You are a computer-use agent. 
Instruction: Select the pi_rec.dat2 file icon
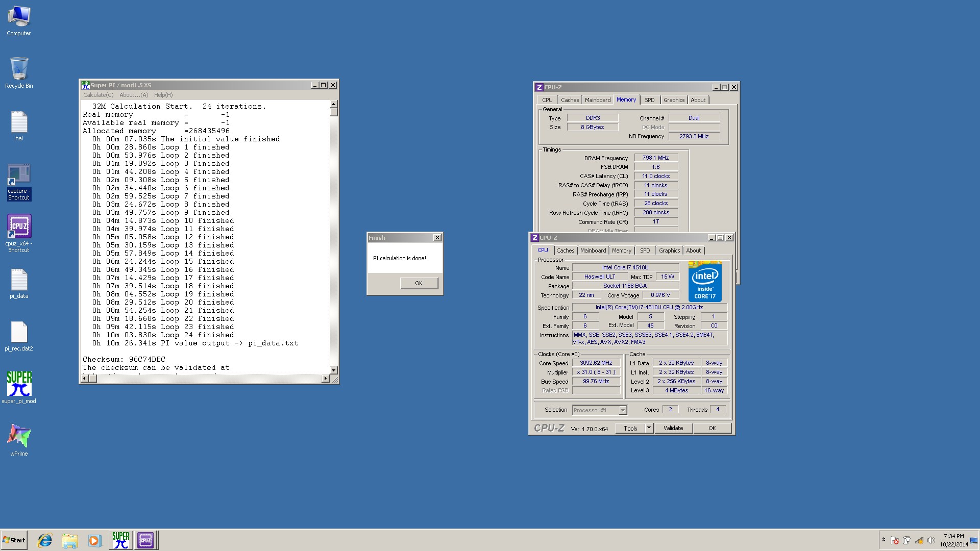click(19, 336)
